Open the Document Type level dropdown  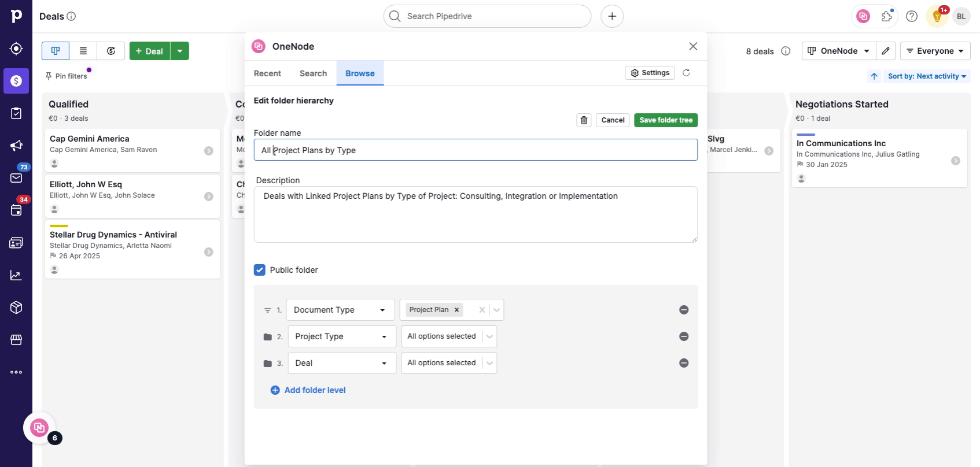pos(340,310)
